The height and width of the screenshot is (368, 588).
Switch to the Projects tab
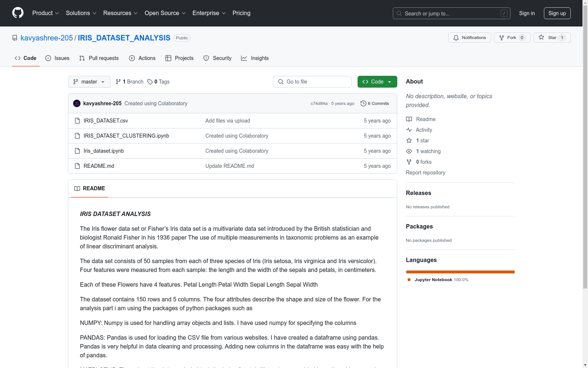pyautogui.click(x=179, y=58)
